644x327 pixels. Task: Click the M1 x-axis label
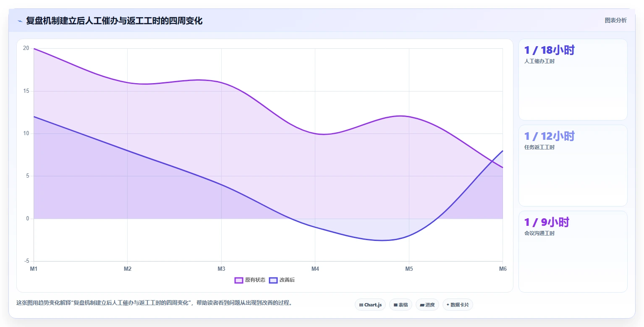(34, 269)
